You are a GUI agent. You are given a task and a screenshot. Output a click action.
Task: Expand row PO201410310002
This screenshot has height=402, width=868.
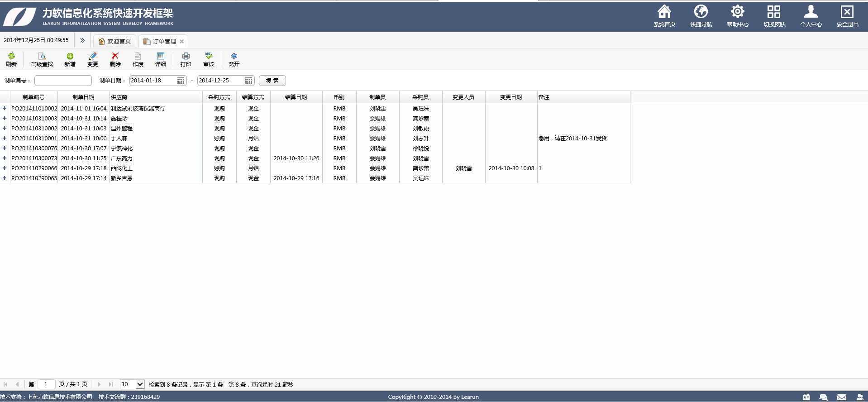[x=5, y=128]
